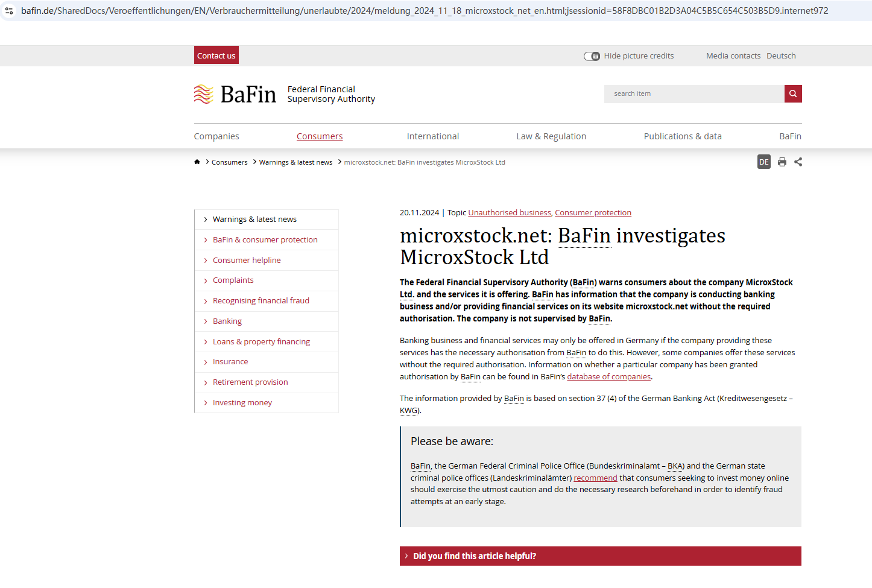The image size is (872, 588).
Task: Select Warnings & latest news in sidebar
Action: click(x=254, y=220)
